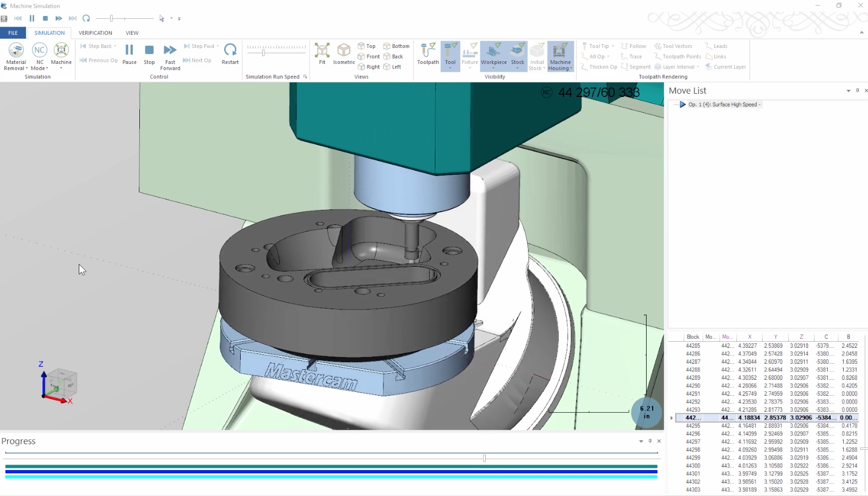868x496 pixels.
Task: Open Step Fwd dropdown arrow
Action: pos(218,46)
